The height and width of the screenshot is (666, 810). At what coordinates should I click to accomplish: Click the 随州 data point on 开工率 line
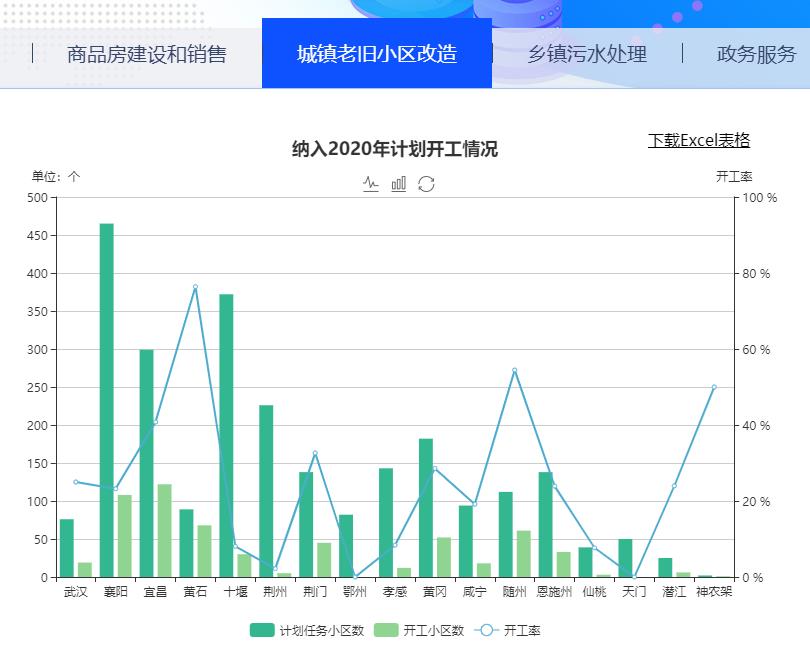(514, 370)
